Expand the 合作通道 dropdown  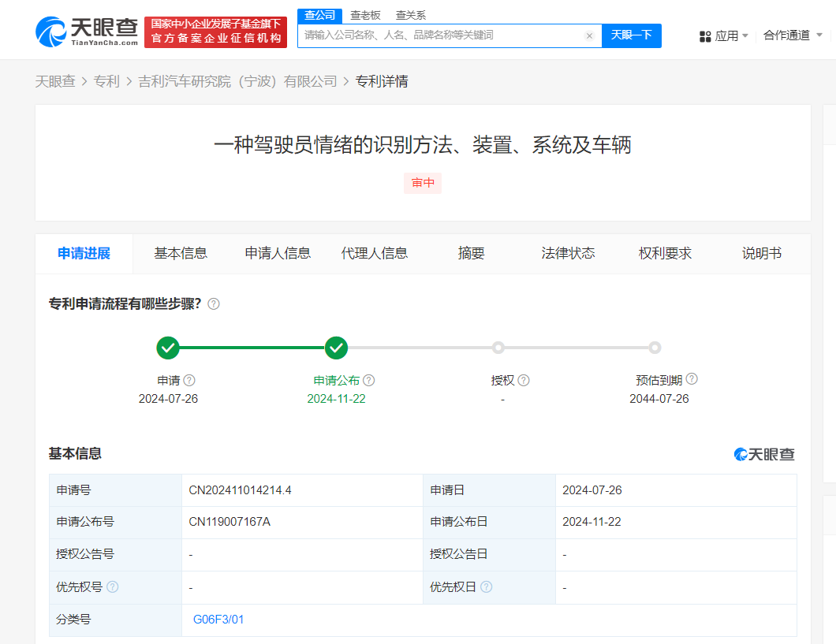(793, 35)
